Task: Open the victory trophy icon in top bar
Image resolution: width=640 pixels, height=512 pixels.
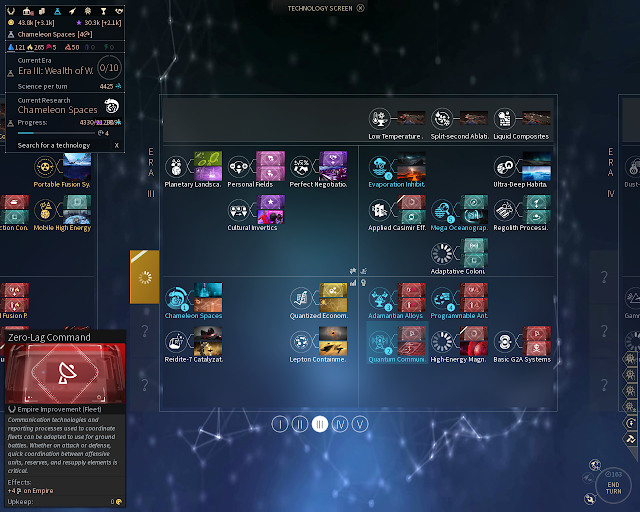Action: (103, 11)
